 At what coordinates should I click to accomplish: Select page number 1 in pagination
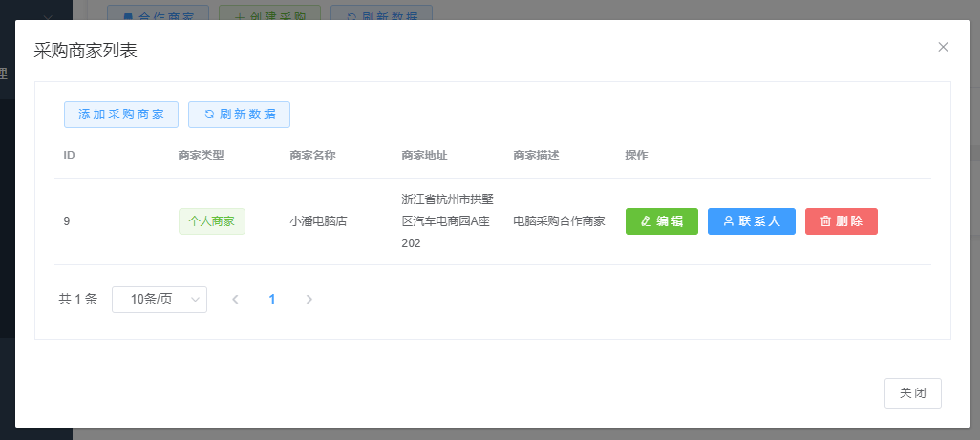[x=272, y=300]
